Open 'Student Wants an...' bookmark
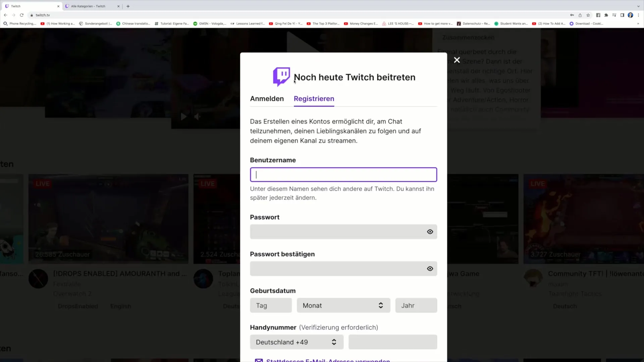The height and width of the screenshot is (362, 644). (511, 24)
